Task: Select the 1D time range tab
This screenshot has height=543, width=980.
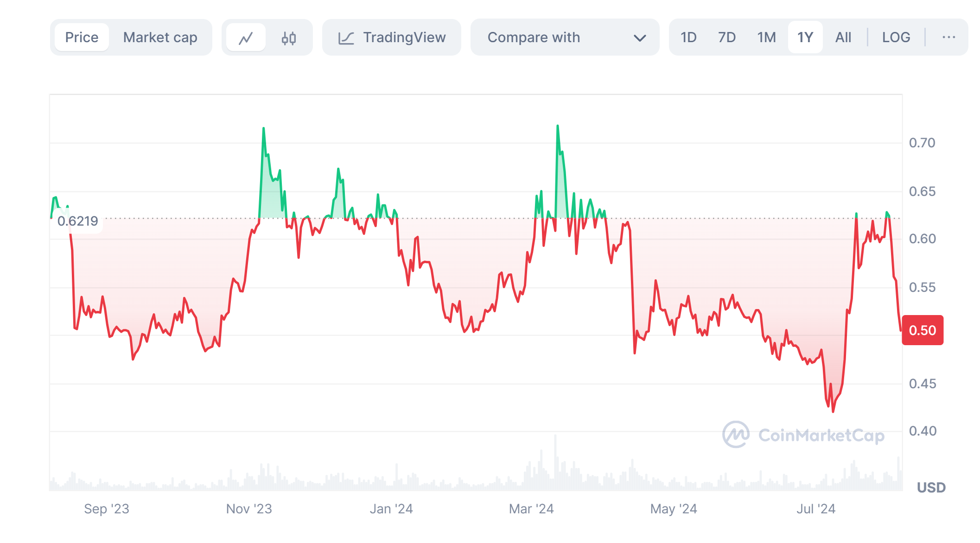Action: click(x=688, y=38)
